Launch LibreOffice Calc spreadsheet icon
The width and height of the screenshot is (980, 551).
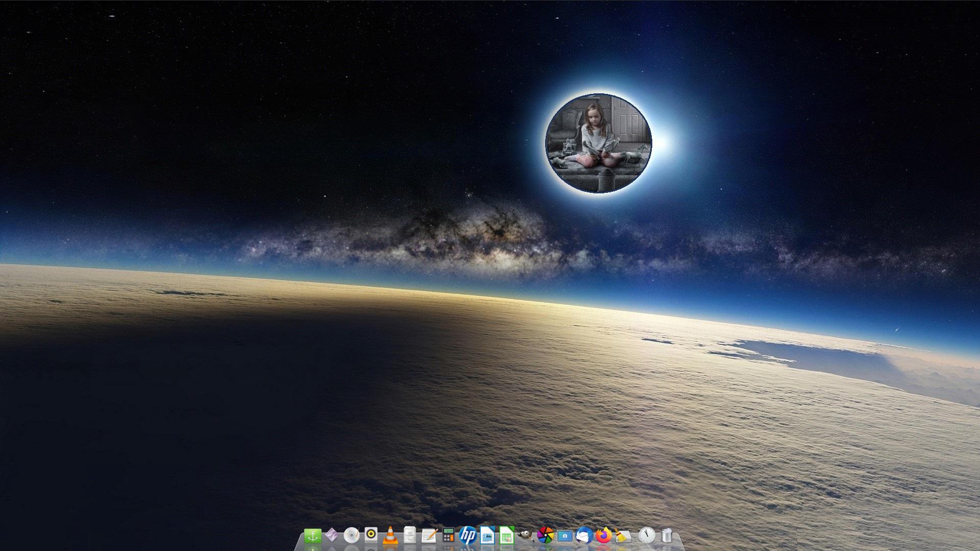[506, 536]
